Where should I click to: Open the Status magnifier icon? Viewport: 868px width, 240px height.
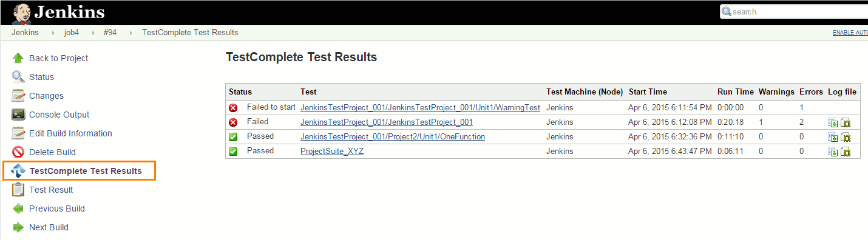pos(18,77)
